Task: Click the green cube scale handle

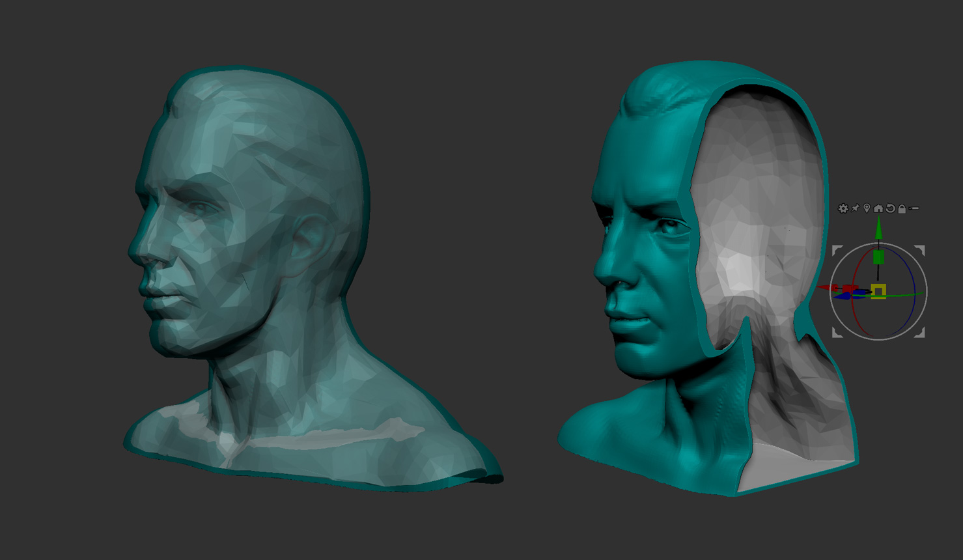Action: click(x=878, y=257)
